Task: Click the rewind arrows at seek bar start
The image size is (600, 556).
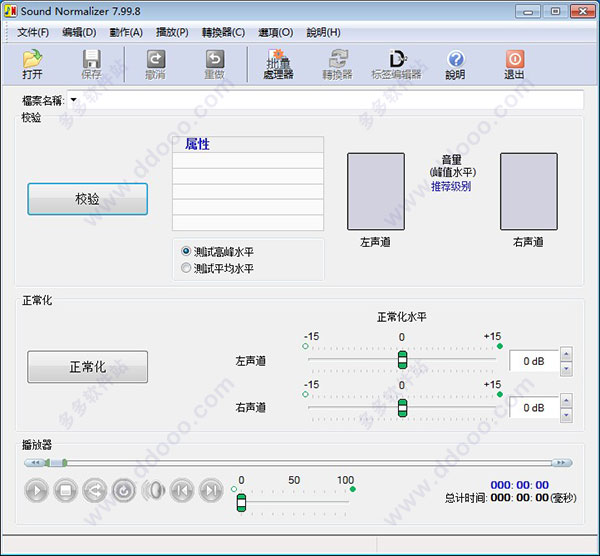Action: pyautogui.click(x=35, y=463)
